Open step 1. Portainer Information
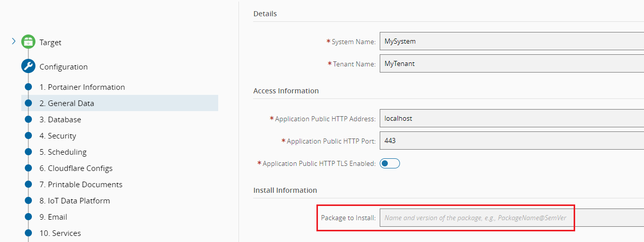This screenshot has height=242, width=644. pos(82,87)
